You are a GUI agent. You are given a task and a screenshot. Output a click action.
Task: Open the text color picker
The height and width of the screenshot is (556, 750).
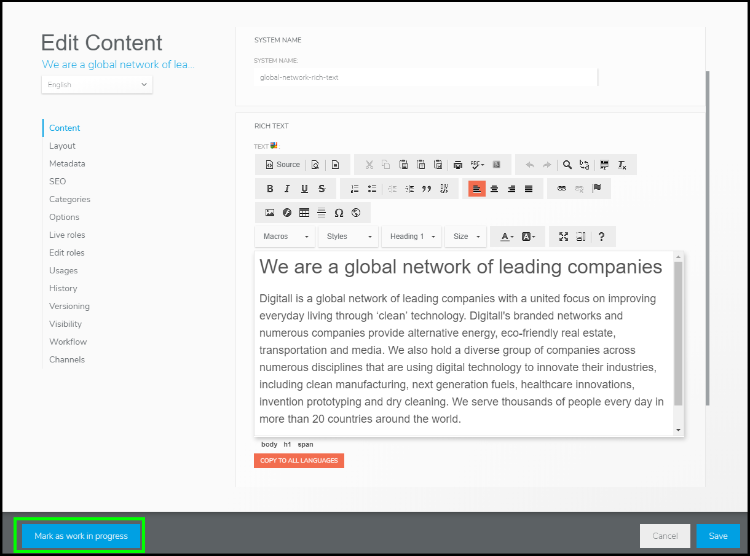(x=507, y=236)
